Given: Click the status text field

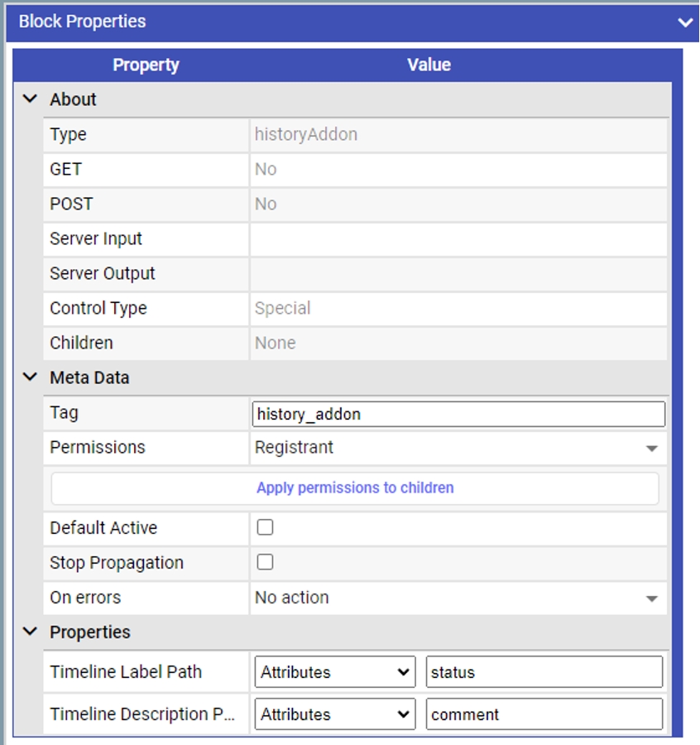Looking at the screenshot, I should 544,672.
